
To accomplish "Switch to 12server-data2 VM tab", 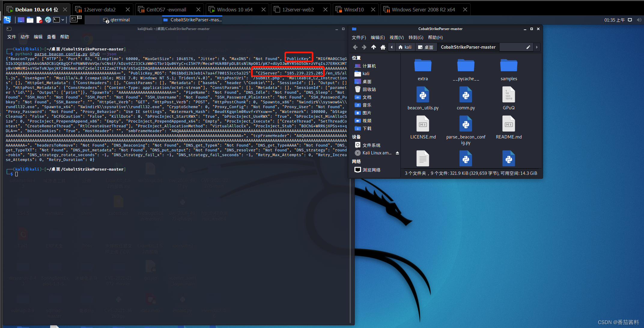I will pyautogui.click(x=102, y=10).
